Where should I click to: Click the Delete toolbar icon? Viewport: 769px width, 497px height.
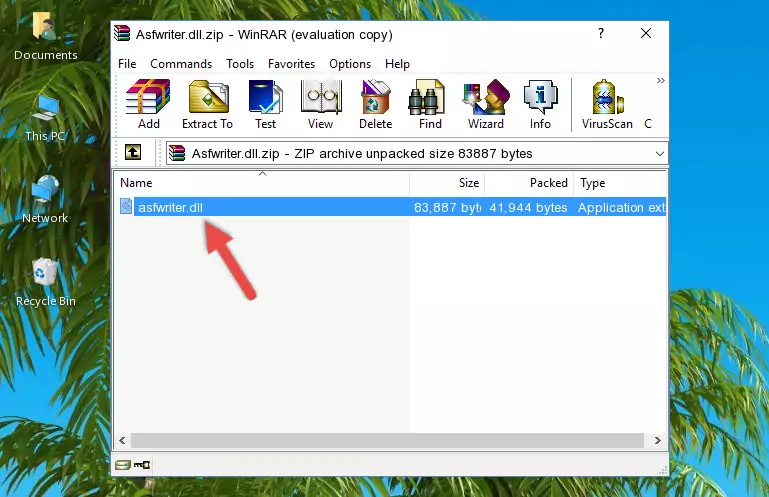(x=376, y=104)
